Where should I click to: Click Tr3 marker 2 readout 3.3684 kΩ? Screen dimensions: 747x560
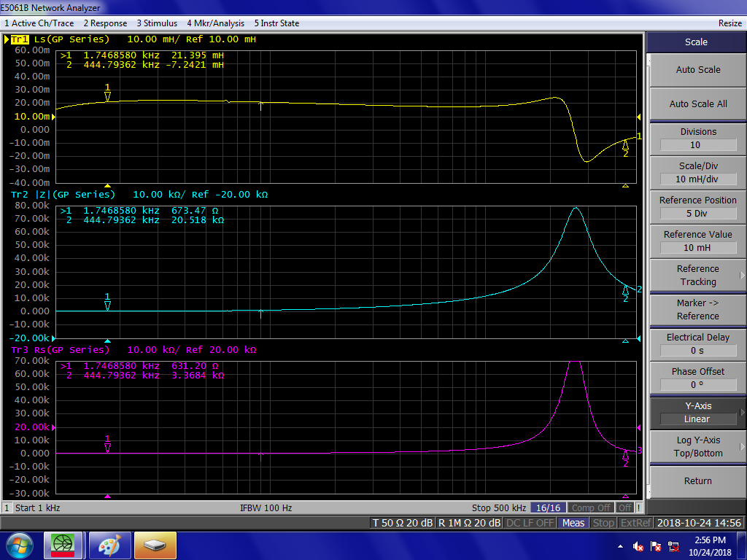pyautogui.click(x=197, y=376)
